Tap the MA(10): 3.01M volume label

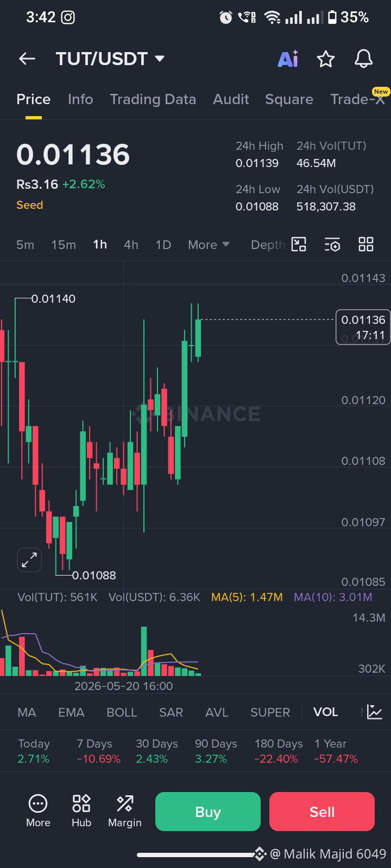tap(333, 597)
